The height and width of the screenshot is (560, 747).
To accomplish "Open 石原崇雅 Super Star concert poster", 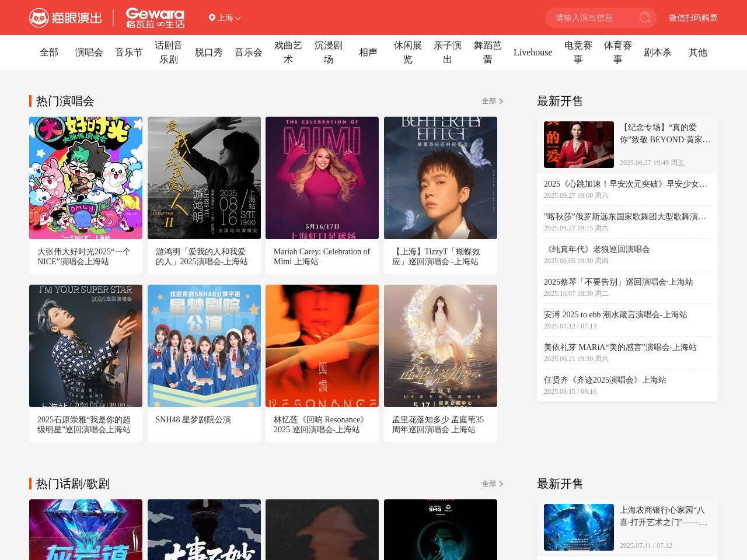I will 86,346.
